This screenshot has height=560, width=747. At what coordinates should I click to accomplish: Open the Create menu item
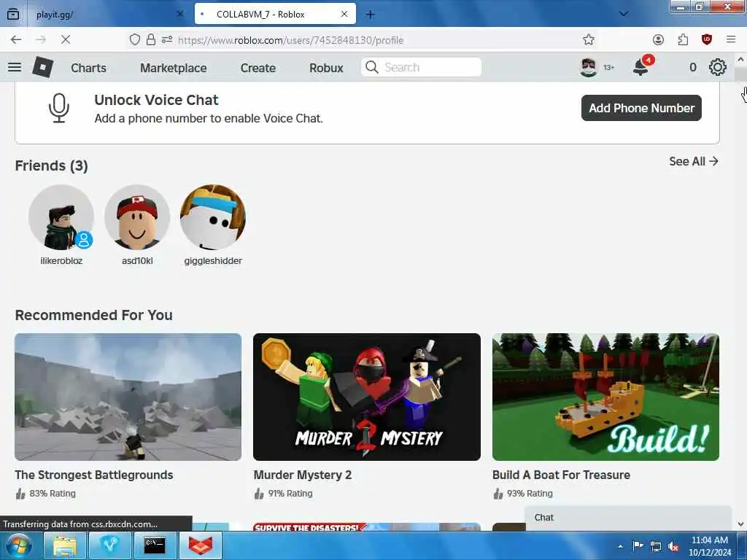258,68
